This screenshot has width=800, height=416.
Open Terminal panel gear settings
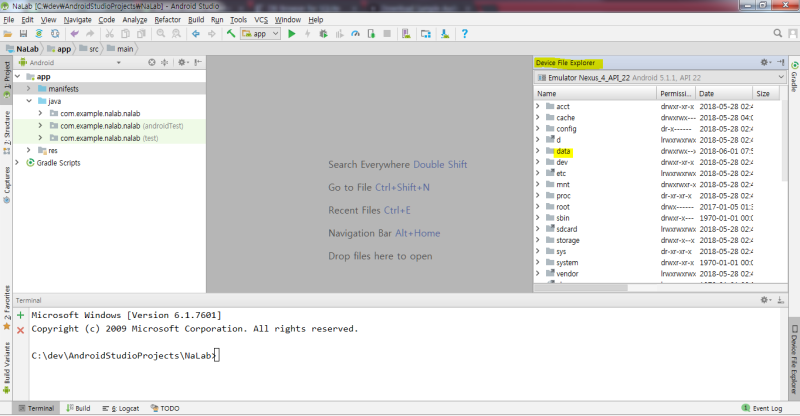click(x=765, y=300)
